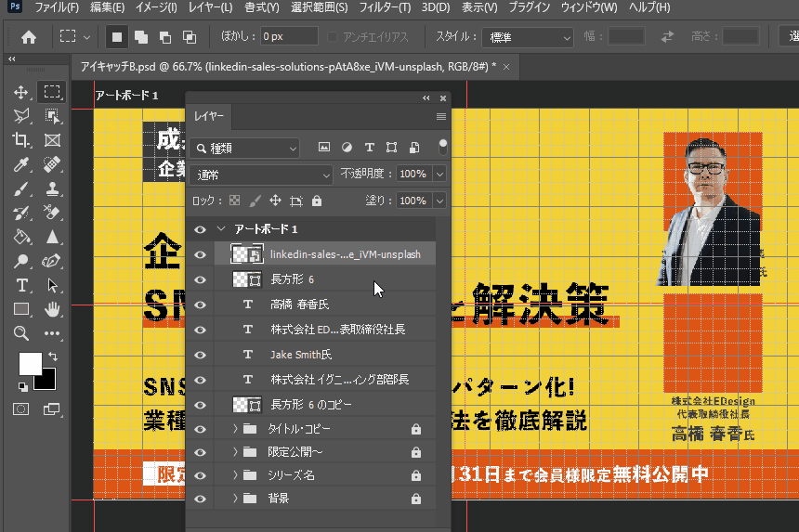Image resolution: width=799 pixels, height=532 pixels.
Task: Select the Path Selection tool
Action: pos(51,286)
